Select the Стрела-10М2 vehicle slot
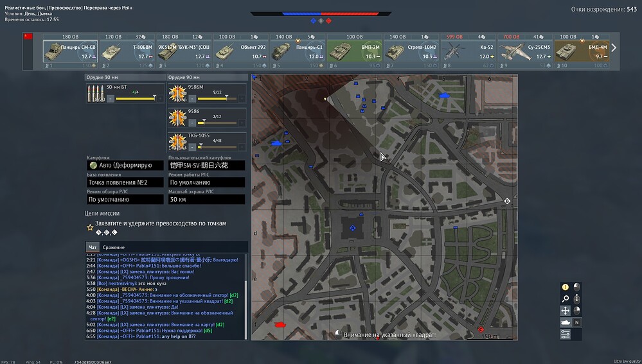Image resolution: width=642 pixels, height=364 pixels. [x=411, y=51]
